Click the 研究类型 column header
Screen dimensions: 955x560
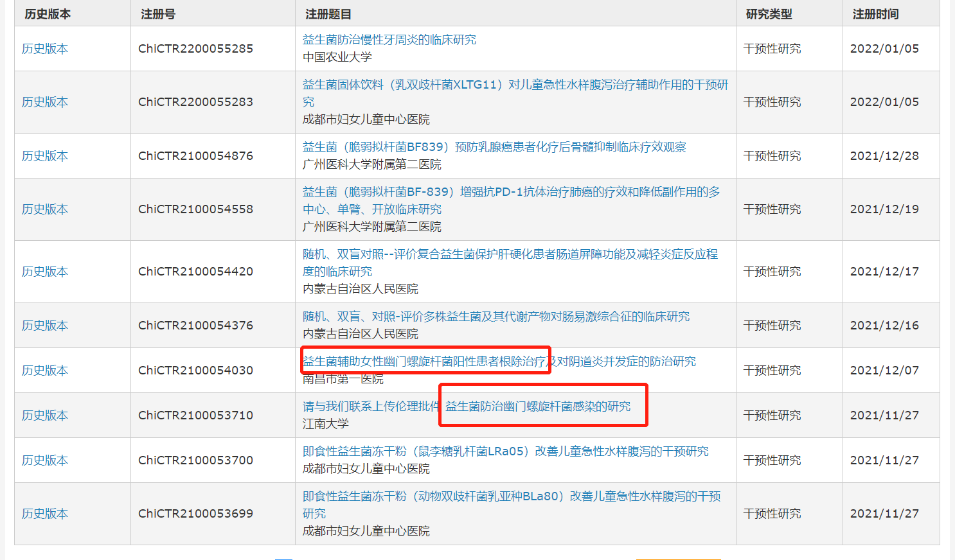(769, 14)
